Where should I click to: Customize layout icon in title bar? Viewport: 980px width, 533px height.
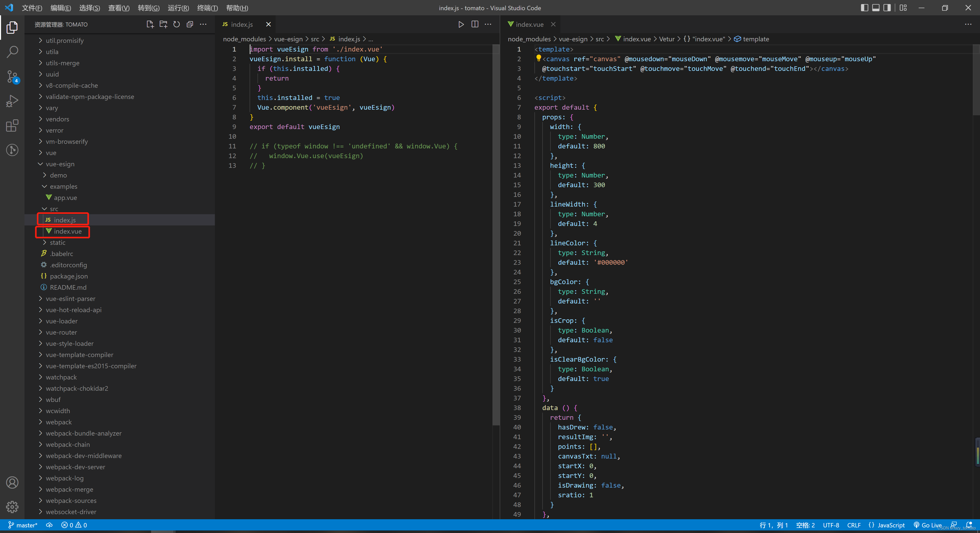903,8
